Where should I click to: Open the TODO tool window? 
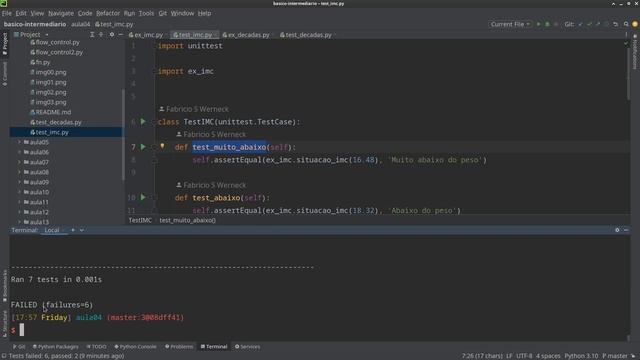[x=96, y=347]
